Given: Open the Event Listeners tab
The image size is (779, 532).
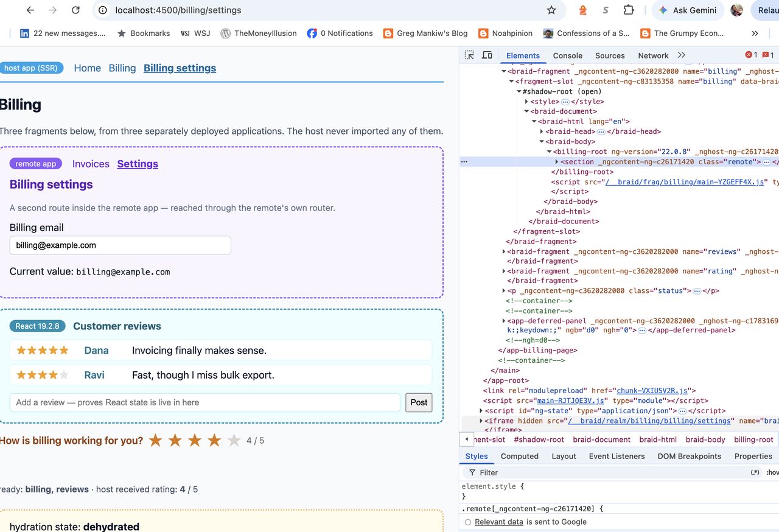Looking at the screenshot, I should pyautogui.click(x=617, y=456).
